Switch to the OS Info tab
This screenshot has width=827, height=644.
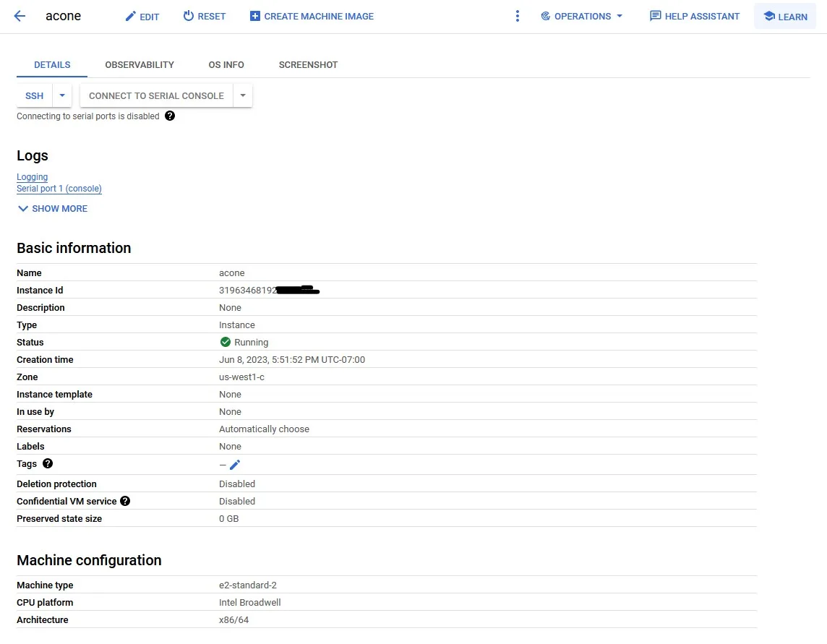[226, 64]
